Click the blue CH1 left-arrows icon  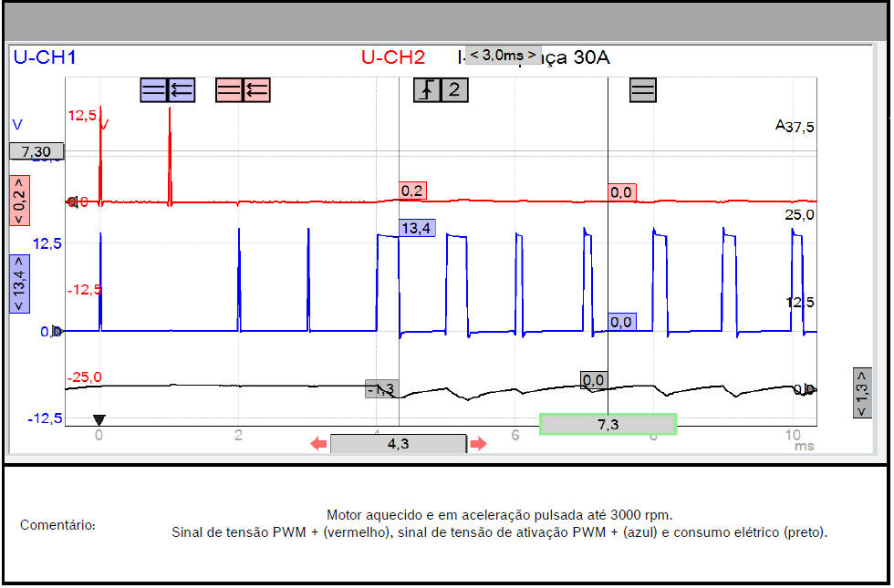(182, 89)
